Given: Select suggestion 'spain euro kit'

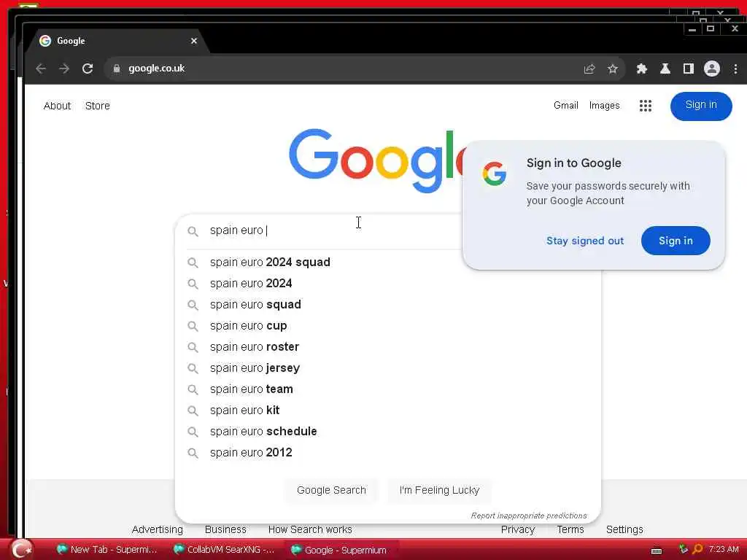Looking at the screenshot, I should coord(388,410).
